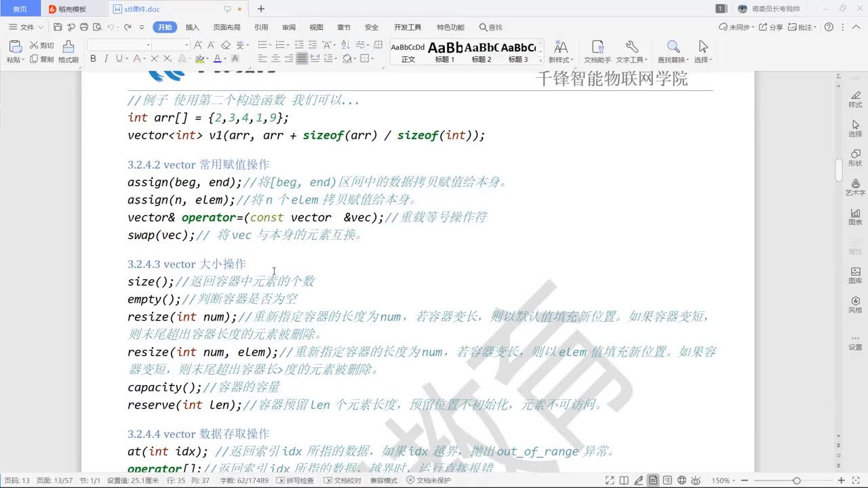Click the font color A button
Screen dimensions: 868x488
pyautogui.click(x=217, y=59)
